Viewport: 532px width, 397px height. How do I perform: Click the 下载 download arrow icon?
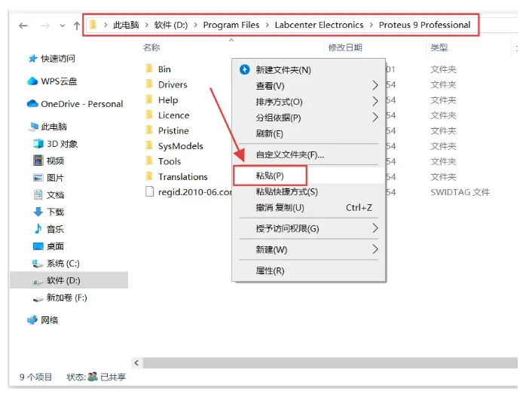(x=38, y=212)
